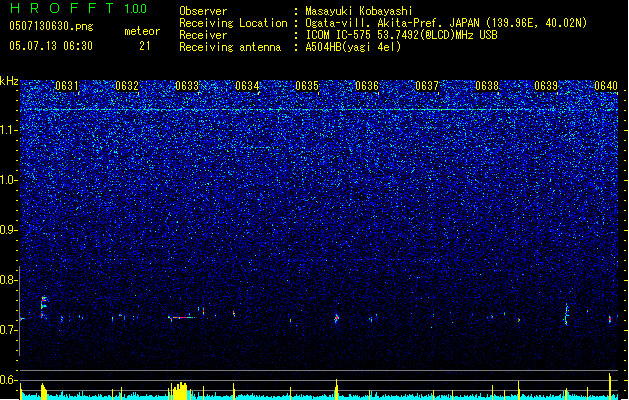Click the 0640 time marker
This screenshot has width=629, height=400.
click(606, 86)
